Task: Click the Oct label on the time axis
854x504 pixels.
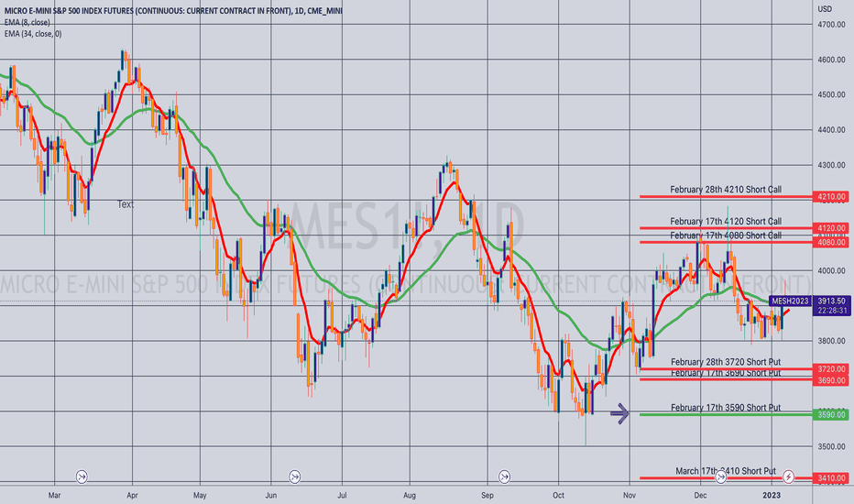Action: pos(558,495)
